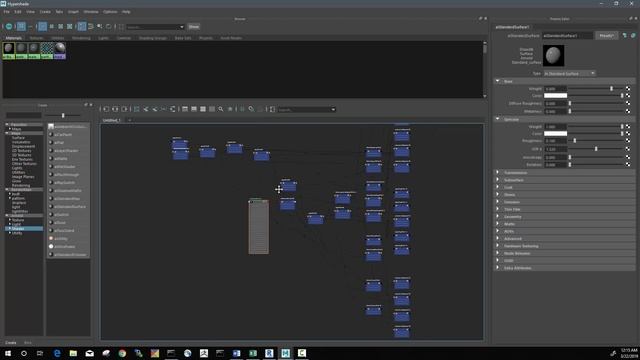
Task: Open the Graph menu
Action: 73,12
